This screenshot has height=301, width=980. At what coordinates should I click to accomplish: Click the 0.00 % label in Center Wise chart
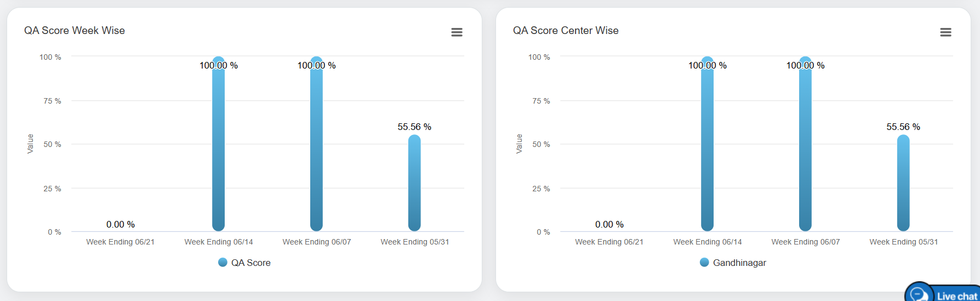coord(609,224)
